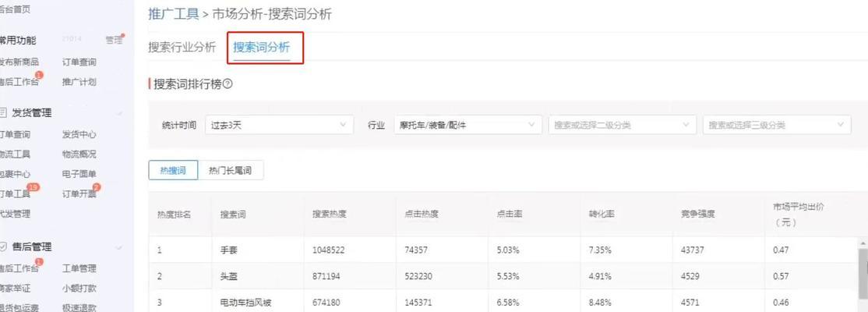The image size is (868, 312).
Task: Open 电子面单 in the sidebar
Action: (79, 174)
